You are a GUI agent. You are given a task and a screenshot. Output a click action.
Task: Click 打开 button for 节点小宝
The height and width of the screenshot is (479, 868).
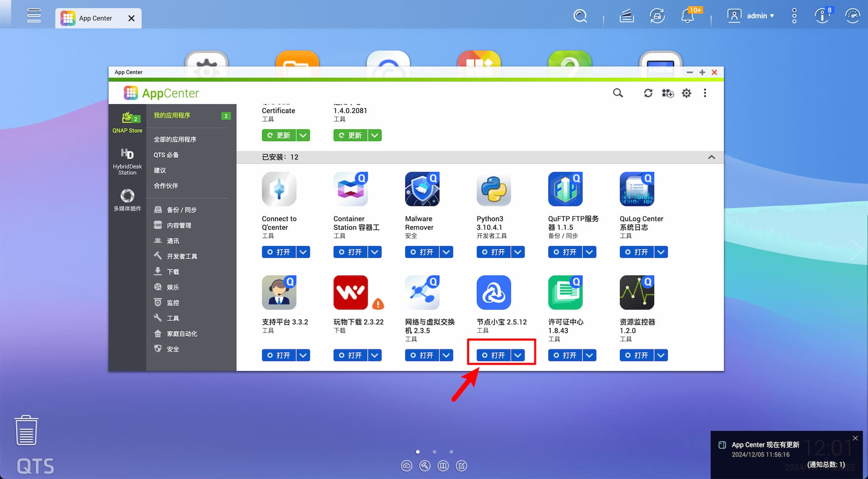(494, 356)
